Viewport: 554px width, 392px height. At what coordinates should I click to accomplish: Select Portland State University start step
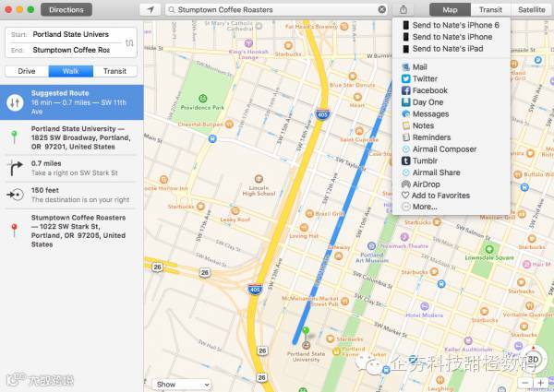(72, 137)
